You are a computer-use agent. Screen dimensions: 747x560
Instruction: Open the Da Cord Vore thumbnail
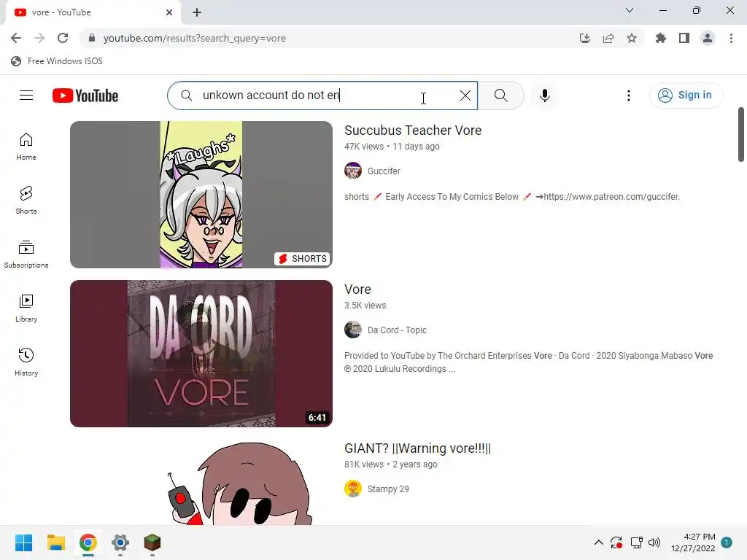point(201,354)
